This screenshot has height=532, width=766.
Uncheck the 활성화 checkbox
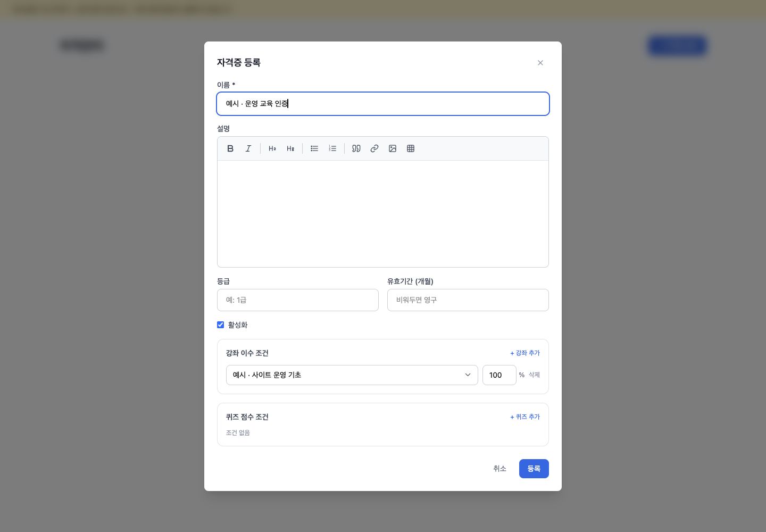pos(220,325)
